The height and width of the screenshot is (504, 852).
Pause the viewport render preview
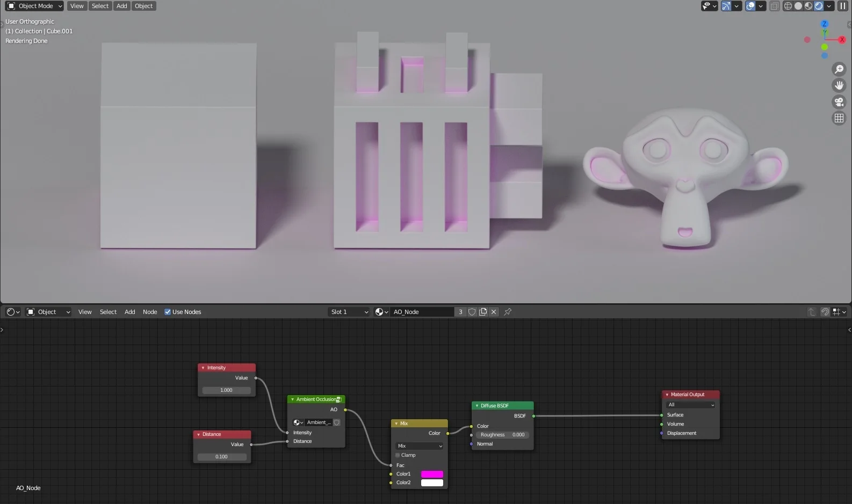click(x=843, y=6)
